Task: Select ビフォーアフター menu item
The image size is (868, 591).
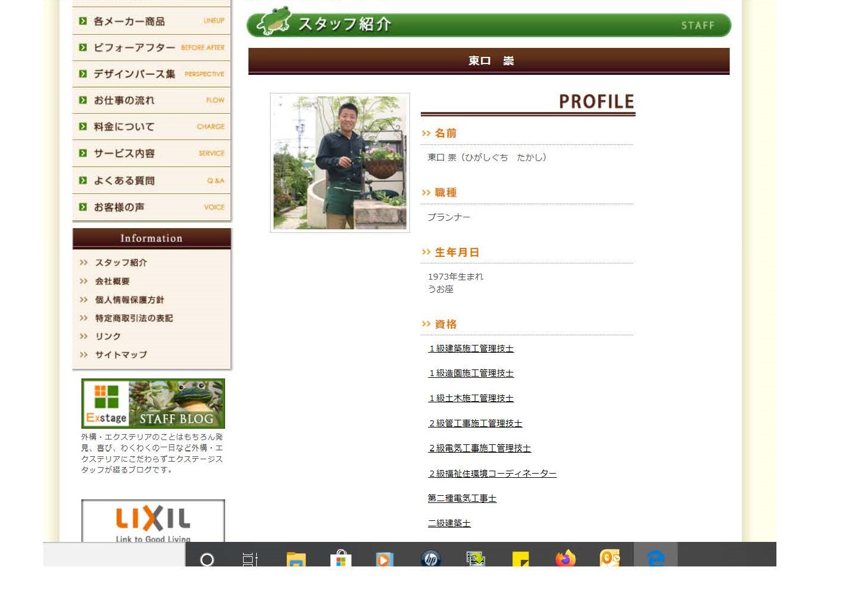Action: click(151, 48)
